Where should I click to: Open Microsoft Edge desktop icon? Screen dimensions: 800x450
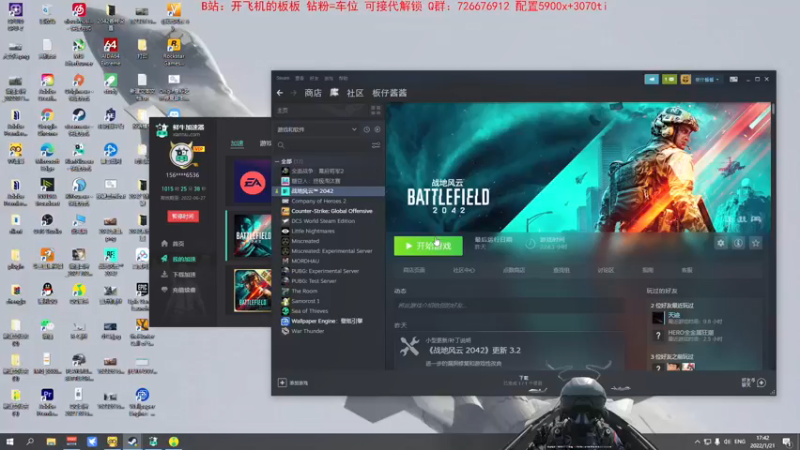pyautogui.click(x=47, y=157)
